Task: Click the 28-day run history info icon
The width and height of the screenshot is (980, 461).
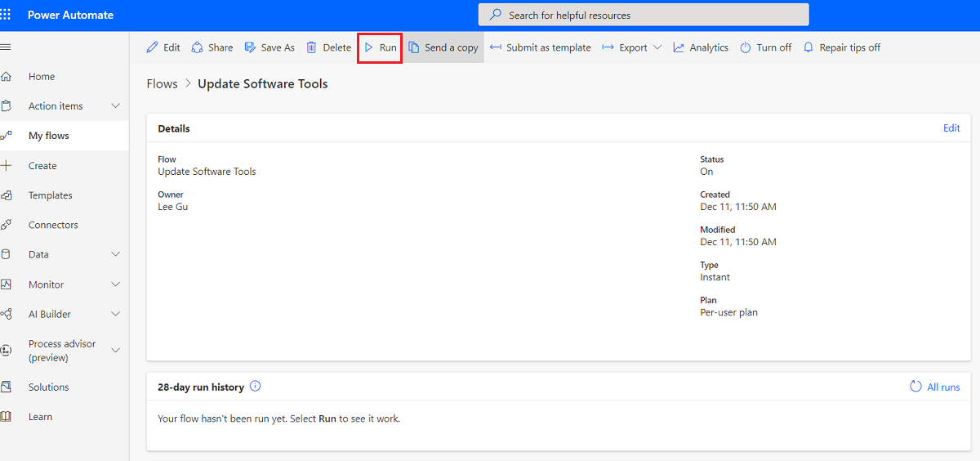Action: 255,386
